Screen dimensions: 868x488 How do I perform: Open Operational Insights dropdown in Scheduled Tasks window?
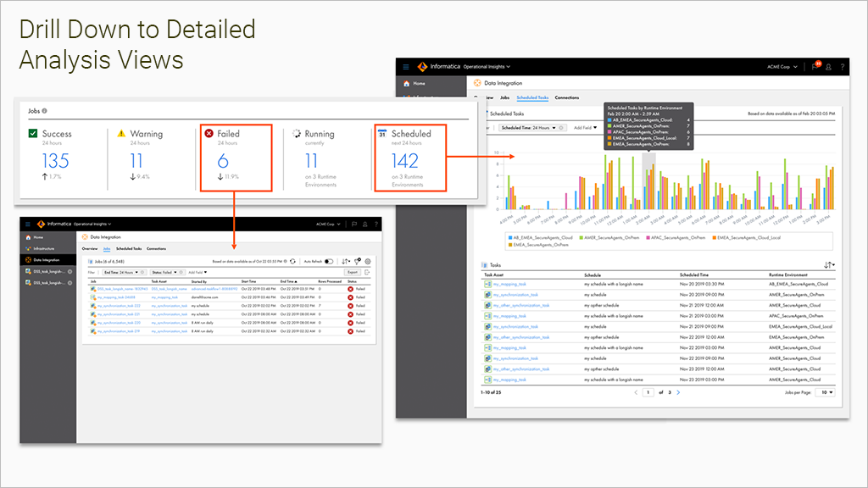(487, 67)
